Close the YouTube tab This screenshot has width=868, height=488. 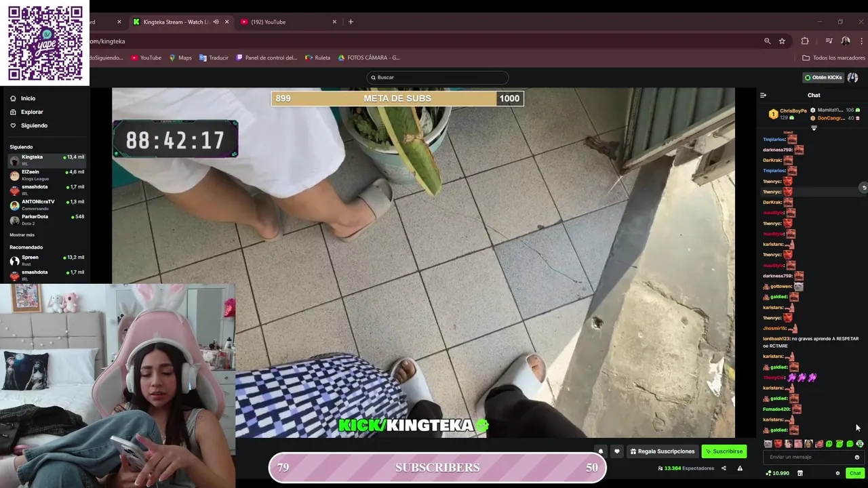tap(334, 22)
